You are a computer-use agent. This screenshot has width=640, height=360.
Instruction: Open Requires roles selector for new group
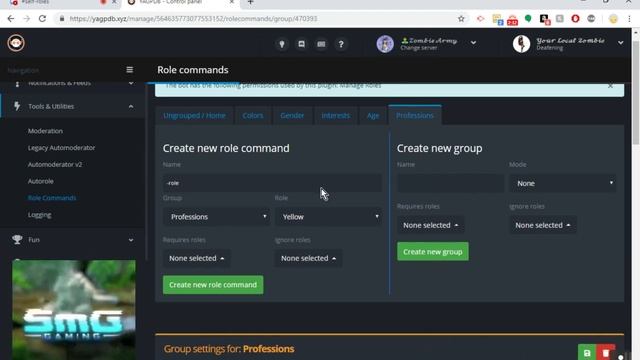tap(431, 225)
